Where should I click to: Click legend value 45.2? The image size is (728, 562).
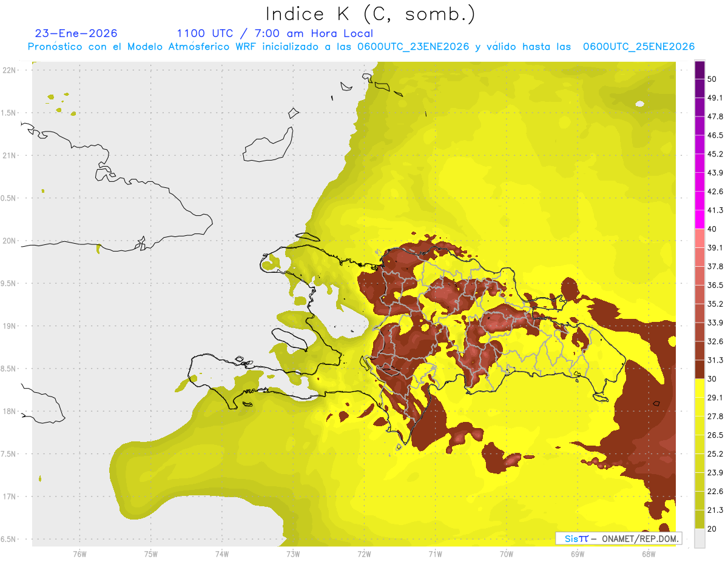(x=715, y=154)
